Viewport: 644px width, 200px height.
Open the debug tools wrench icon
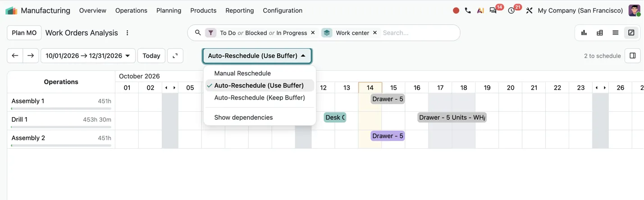[x=529, y=10]
